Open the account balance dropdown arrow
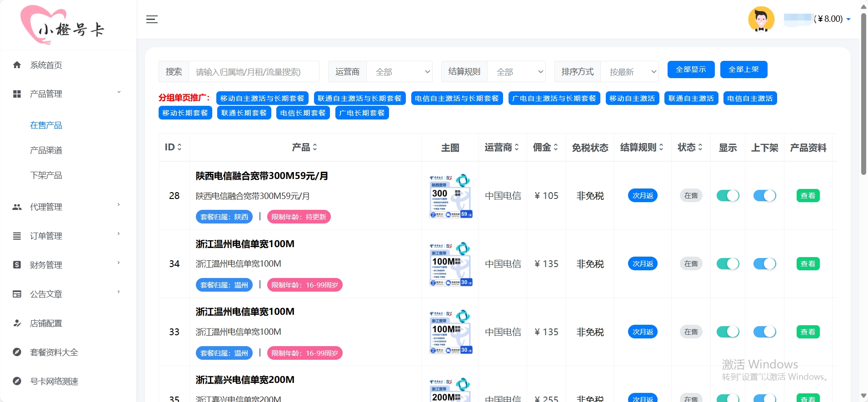This screenshot has height=402, width=868. coord(848,20)
